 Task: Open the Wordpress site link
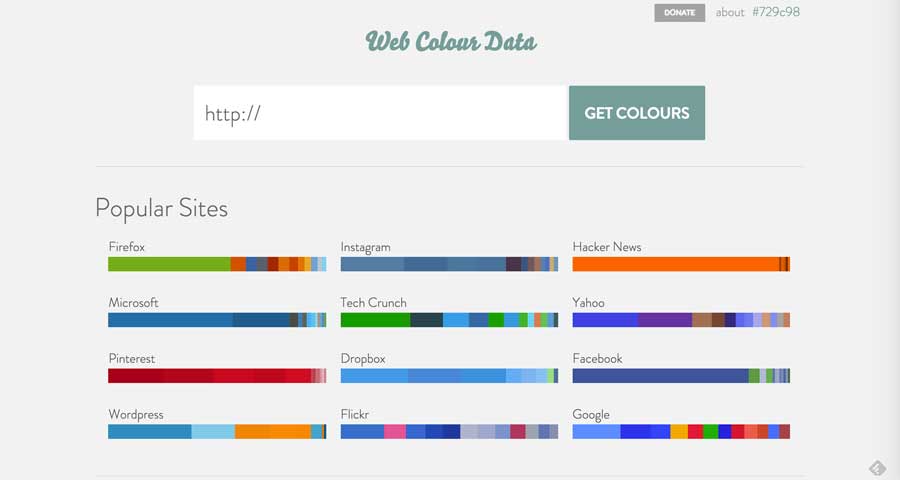tap(136, 414)
